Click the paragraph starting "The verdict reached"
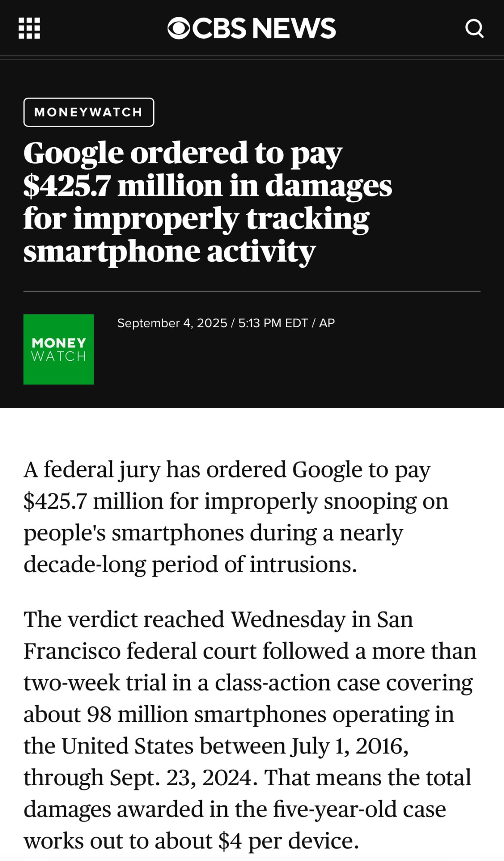The height and width of the screenshot is (861, 504). [x=250, y=730]
